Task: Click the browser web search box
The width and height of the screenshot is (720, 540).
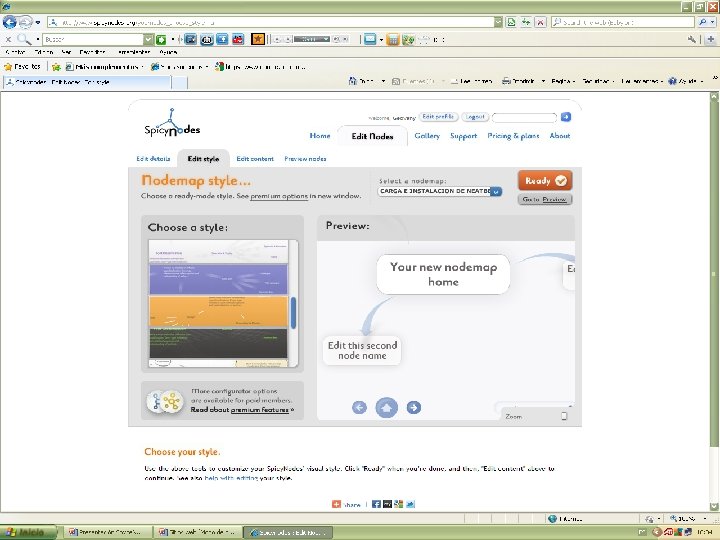Action: [623, 22]
